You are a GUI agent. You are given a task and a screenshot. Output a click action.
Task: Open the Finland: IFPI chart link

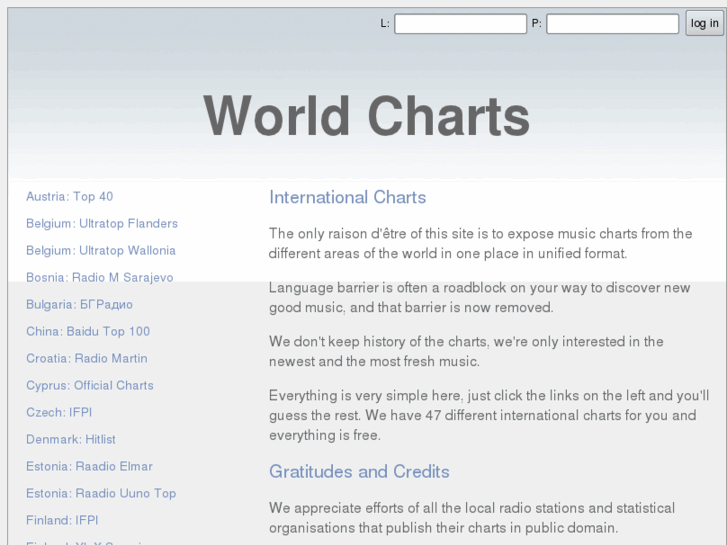point(62,520)
